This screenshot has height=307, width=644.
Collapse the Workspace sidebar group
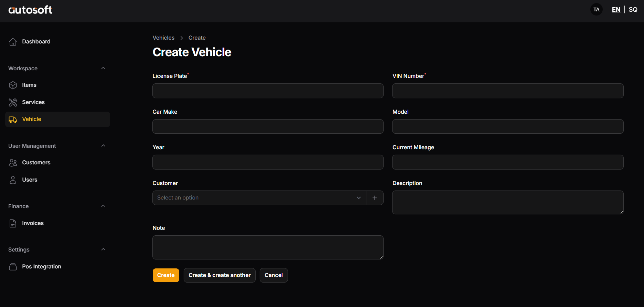tap(103, 68)
